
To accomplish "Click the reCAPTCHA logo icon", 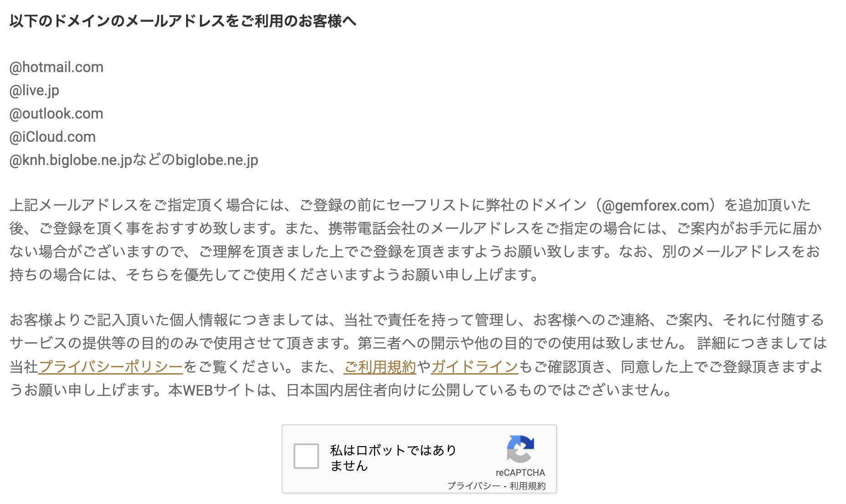I will click(520, 449).
